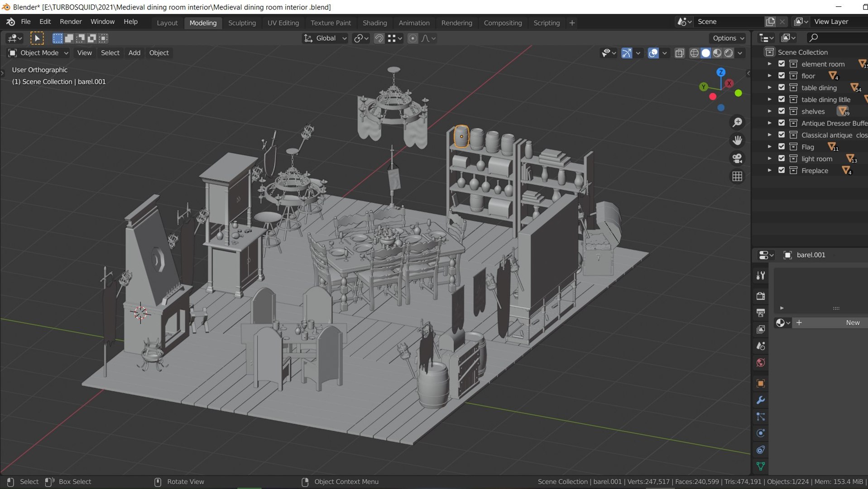The width and height of the screenshot is (868, 489).
Task: Switch to the UV Editing workspace tab
Action: pos(283,23)
